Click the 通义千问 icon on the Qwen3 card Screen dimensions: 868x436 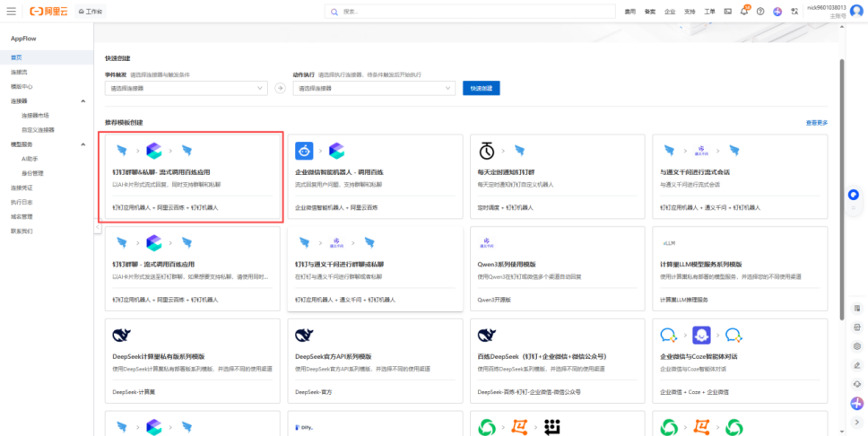pyautogui.click(x=485, y=242)
